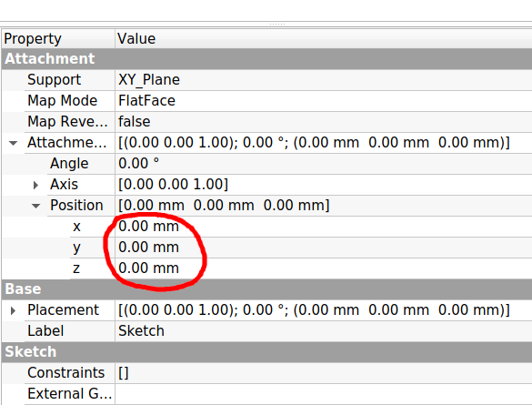Collapse the Attachment Offset expander arrow

tap(14, 143)
